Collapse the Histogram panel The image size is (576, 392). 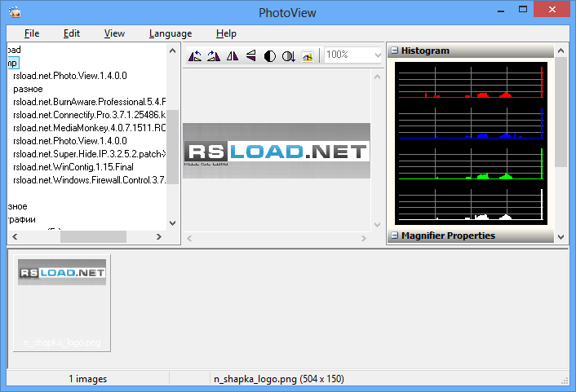pyautogui.click(x=395, y=51)
